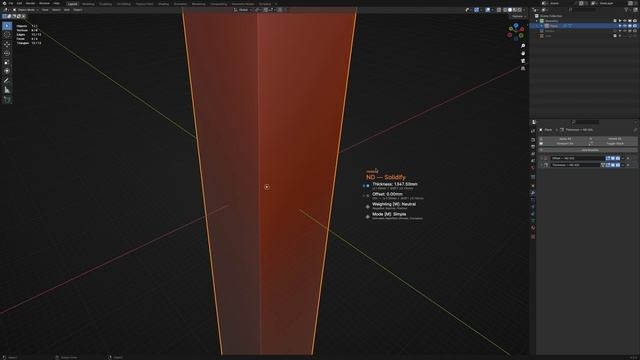
Task: Click the viewport pan hand icon
Action: pyautogui.click(x=523, y=53)
